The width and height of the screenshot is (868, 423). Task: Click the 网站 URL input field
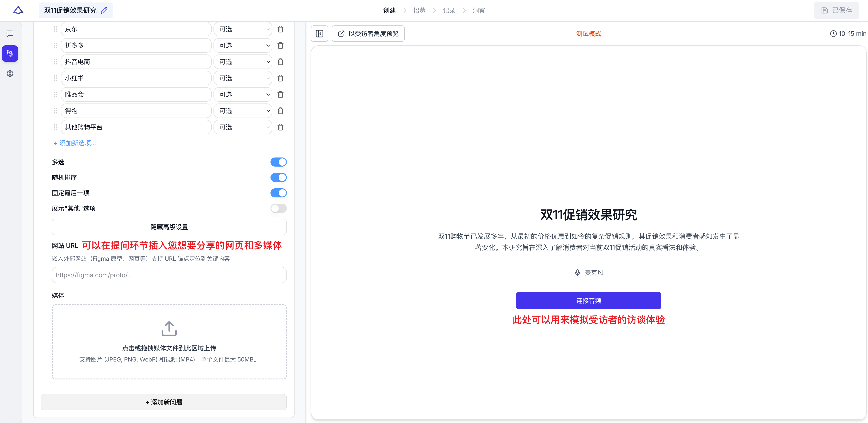click(169, 275)
